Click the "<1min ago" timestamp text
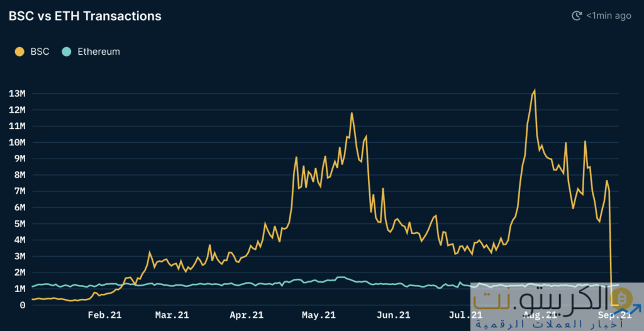Viewport: 644px width, 331px height. pyautogui.click(x=608, y=16)
